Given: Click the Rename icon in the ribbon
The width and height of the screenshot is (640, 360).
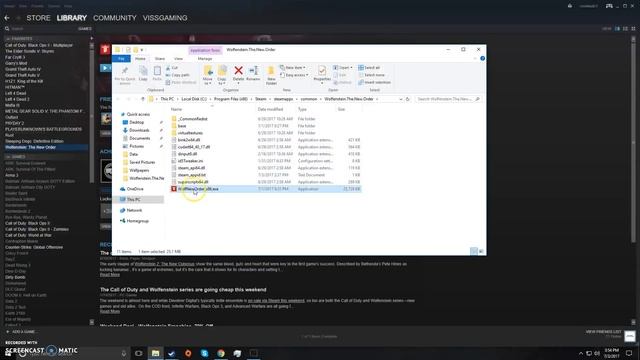Looking at the screenshot, I should (253, 71).
